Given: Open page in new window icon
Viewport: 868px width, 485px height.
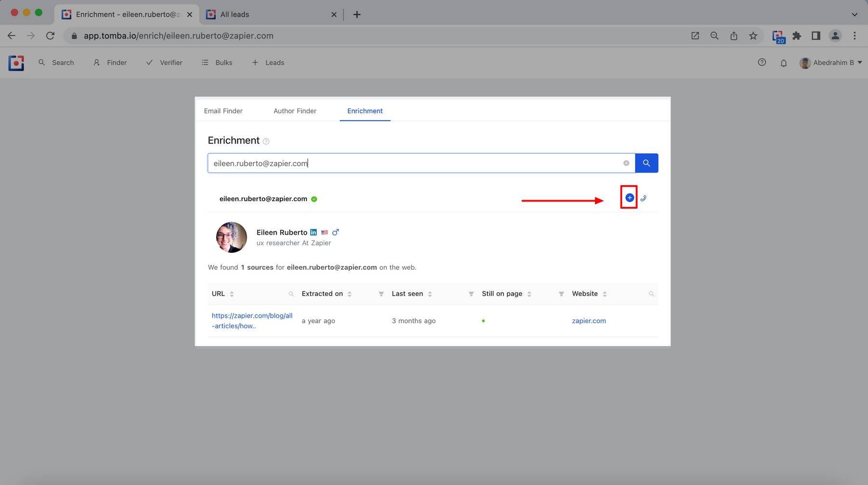Looking at the screenshot, I should [695, 36].
